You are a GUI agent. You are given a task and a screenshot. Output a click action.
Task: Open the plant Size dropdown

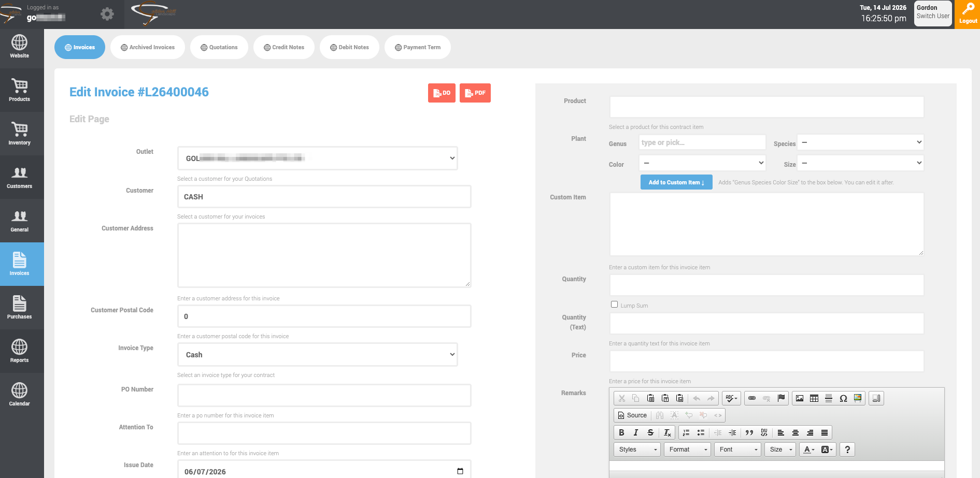(x=860, y=163)
